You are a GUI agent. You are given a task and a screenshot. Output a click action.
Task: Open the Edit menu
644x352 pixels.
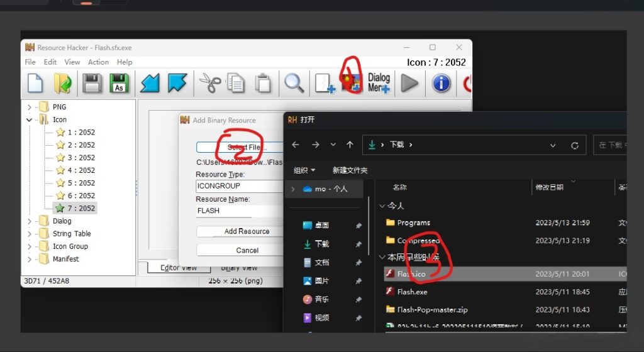(50, 62)
